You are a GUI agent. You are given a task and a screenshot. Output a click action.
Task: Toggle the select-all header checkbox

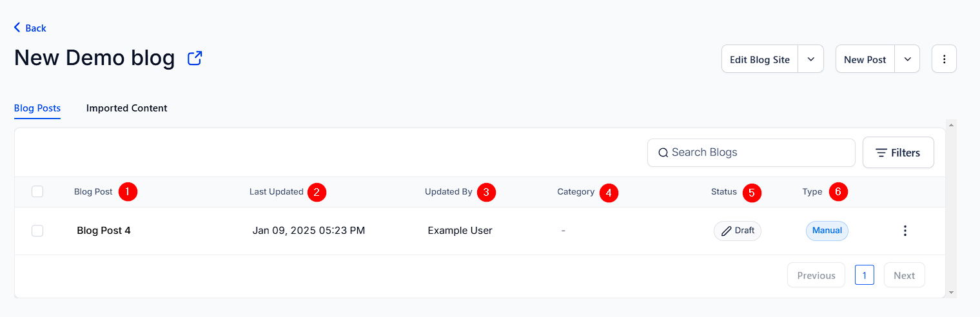point(37,191)
